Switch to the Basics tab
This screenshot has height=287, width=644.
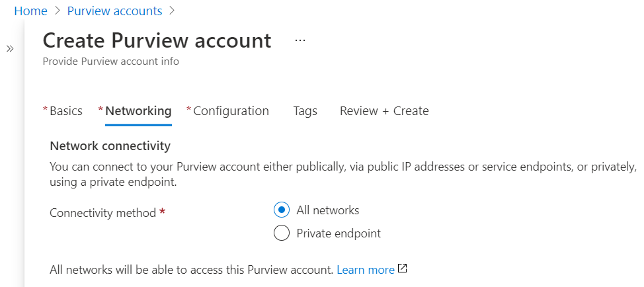coord(65,111)
